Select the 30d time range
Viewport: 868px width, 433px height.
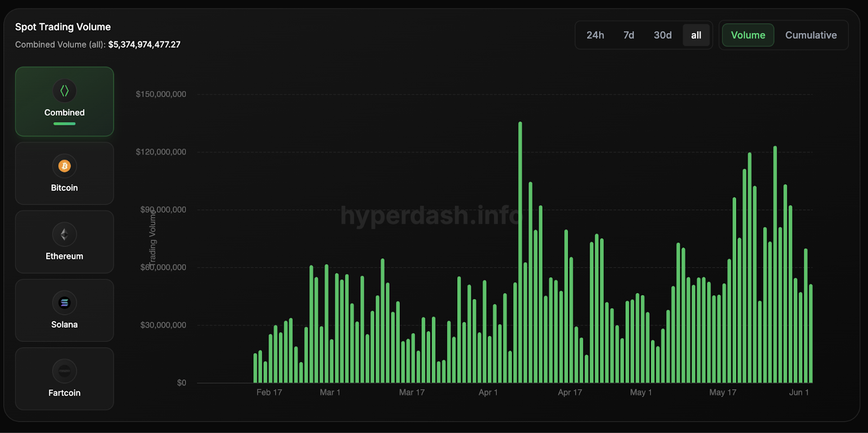[662, 35]
